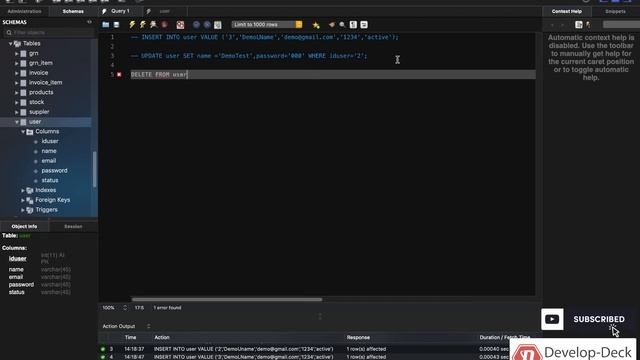Click the error marker on line 5
Screen dimensions: 640x360
click(119, 75)
